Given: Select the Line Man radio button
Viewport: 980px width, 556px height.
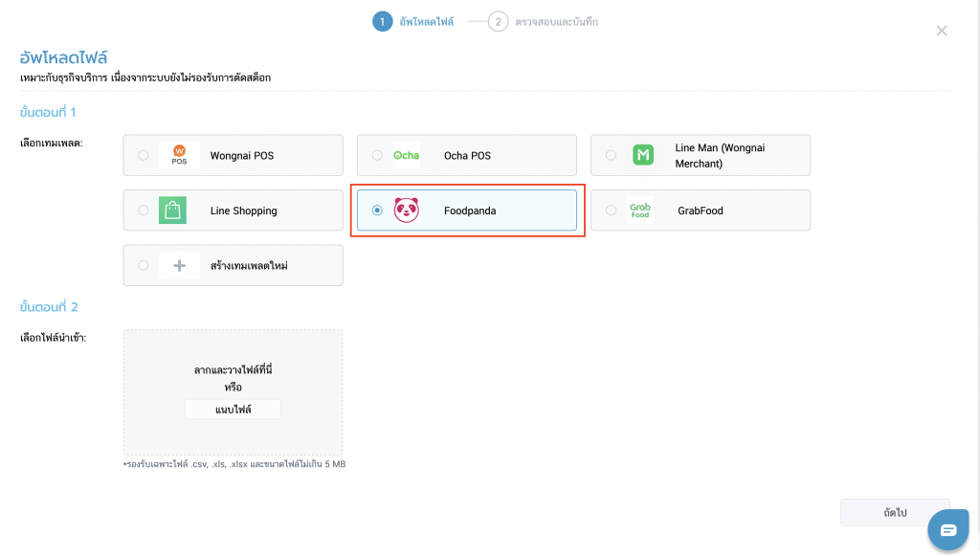Looking at the screenshot, I should click(x=611, y=155).
